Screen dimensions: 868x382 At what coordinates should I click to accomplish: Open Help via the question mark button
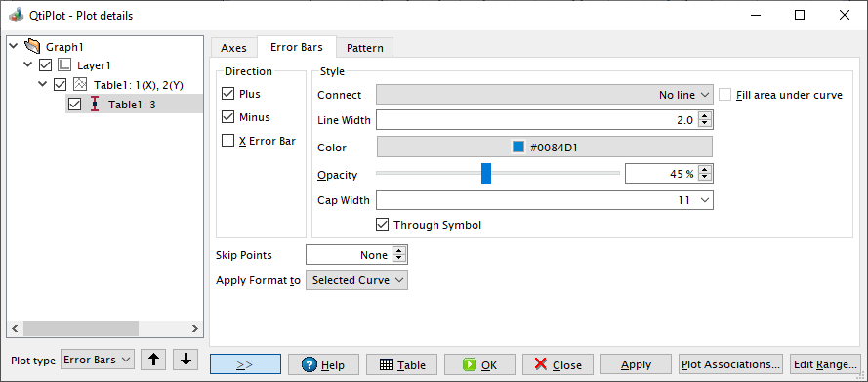[x=324, y=364]
